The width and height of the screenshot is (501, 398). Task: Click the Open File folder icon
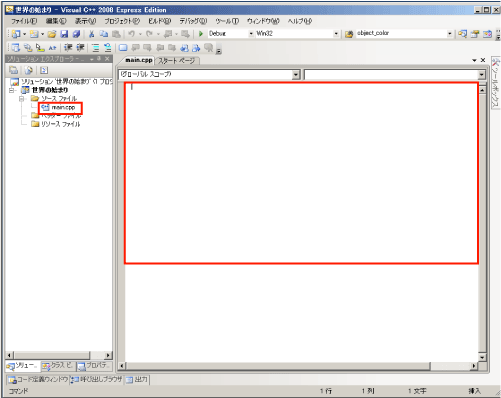pos(52,34)
